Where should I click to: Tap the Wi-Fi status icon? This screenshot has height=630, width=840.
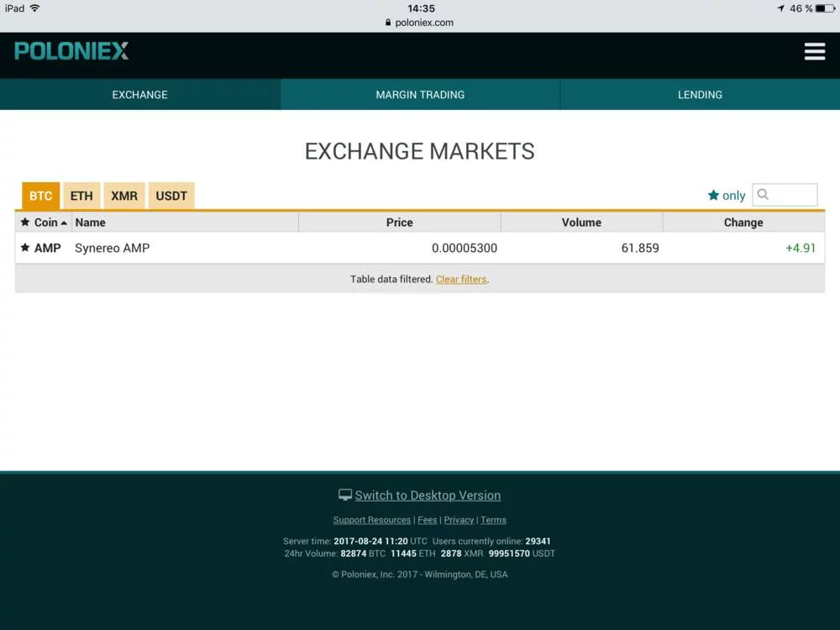34,8
